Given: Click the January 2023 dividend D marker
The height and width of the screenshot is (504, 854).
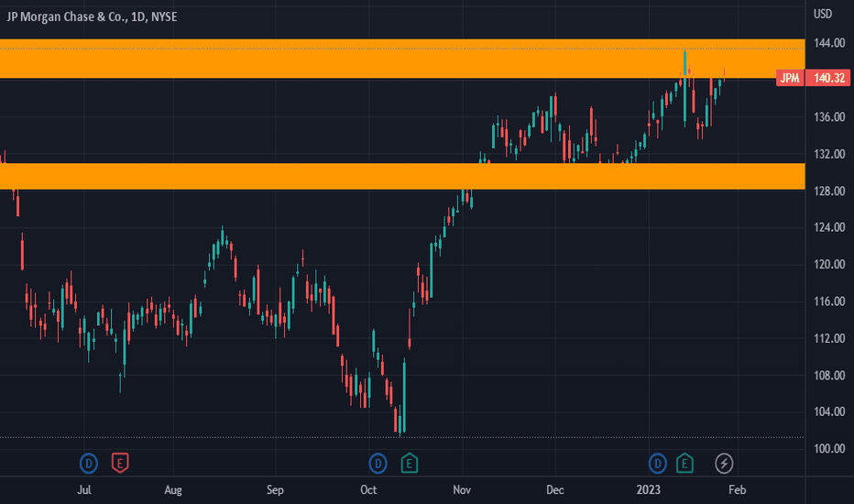Looking at the screenshot, I should coord(657,464).
